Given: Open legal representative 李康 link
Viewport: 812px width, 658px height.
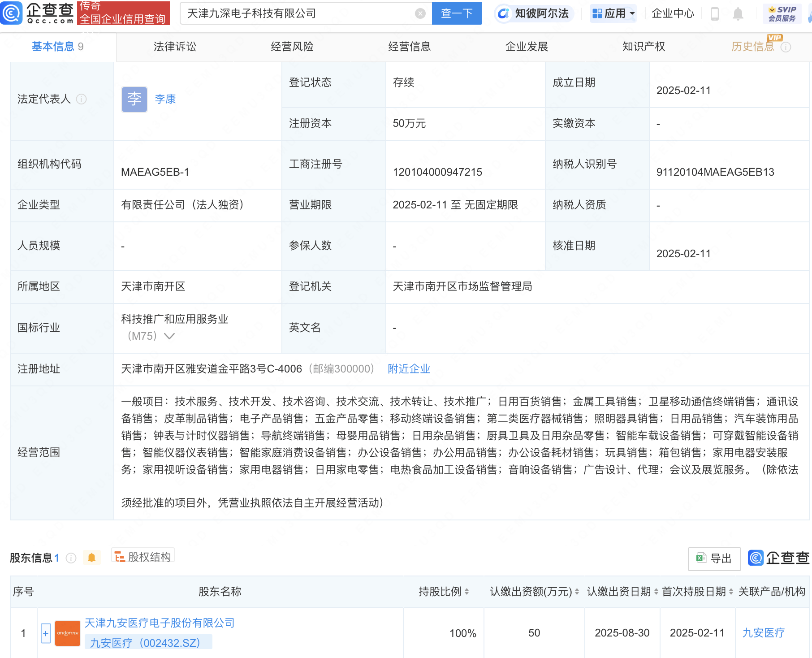Looking at the screenshot, I should pos(165,99).
